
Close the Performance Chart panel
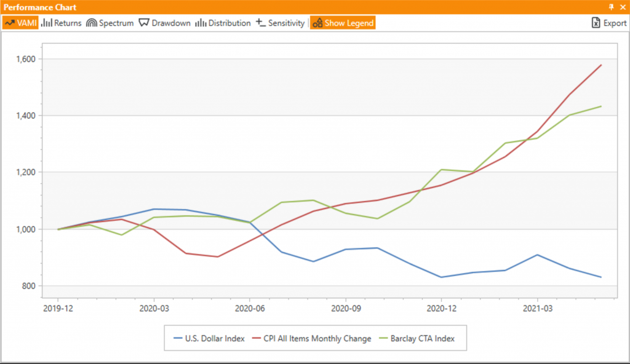point(622,6)
